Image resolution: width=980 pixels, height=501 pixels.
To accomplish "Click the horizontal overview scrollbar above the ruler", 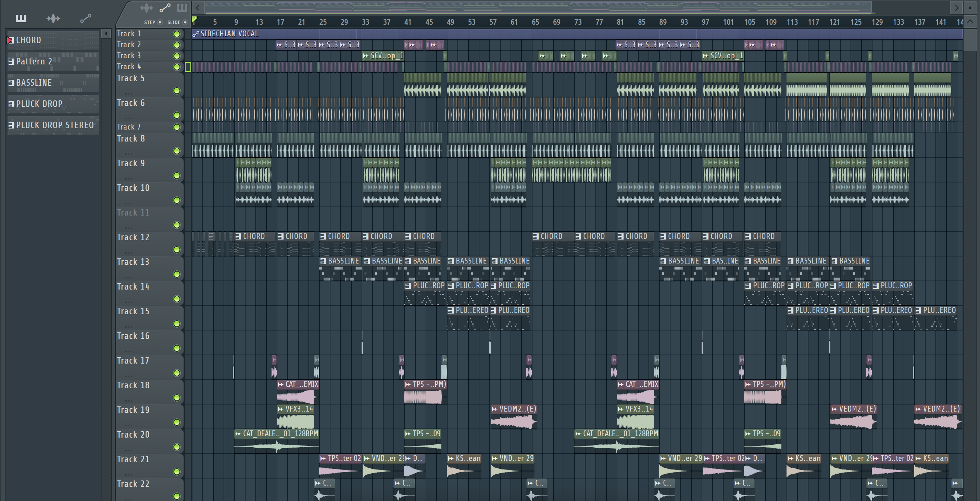I will 539,7.
